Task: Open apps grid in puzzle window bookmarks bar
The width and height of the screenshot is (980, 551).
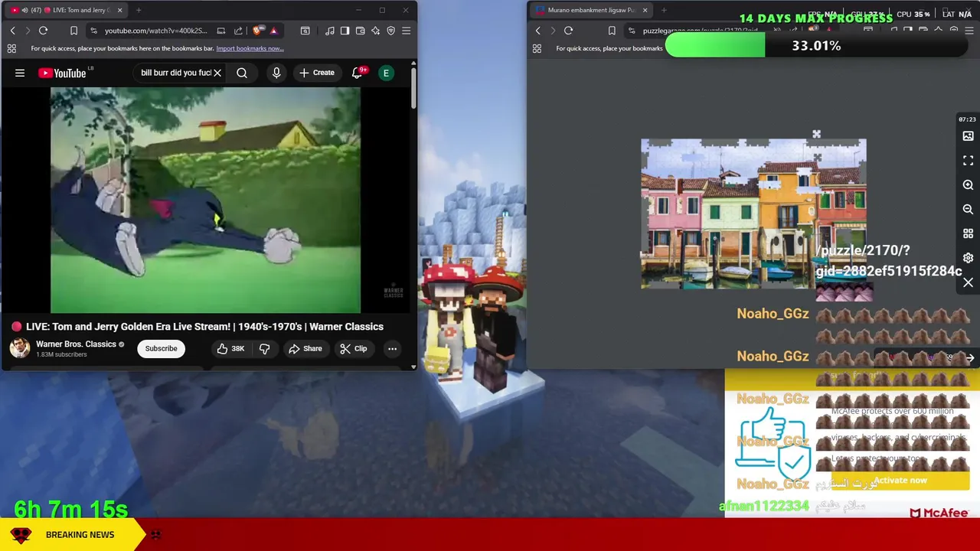Action: tap(537, 48)
